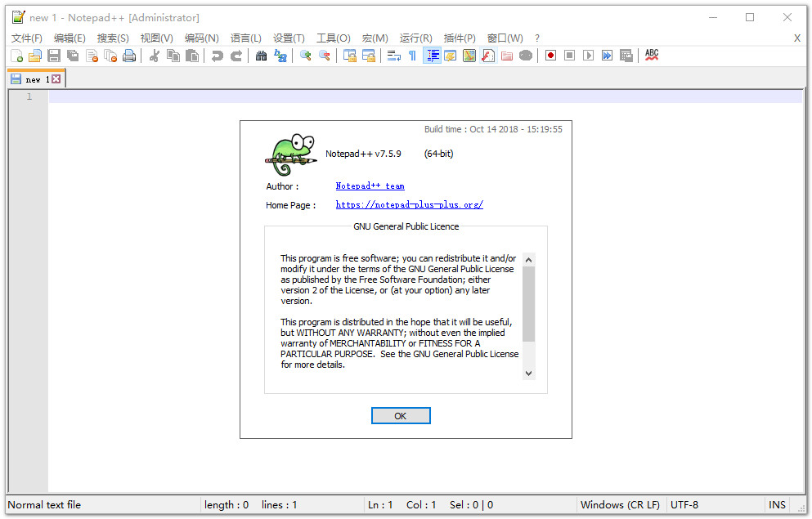Undo the last action from toolbar
Image resolution: width=812 pixels, height=519 pixels.
pyautogui.click(x=218, y=56)
